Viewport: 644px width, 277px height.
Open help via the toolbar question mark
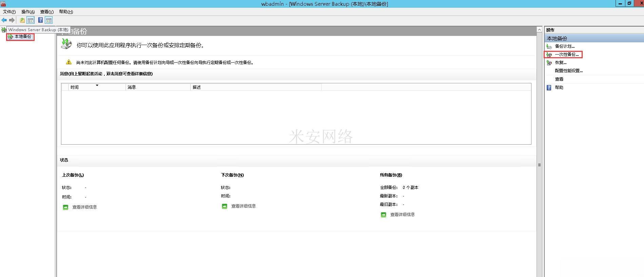pyautogui.click(x=40, y=20)
